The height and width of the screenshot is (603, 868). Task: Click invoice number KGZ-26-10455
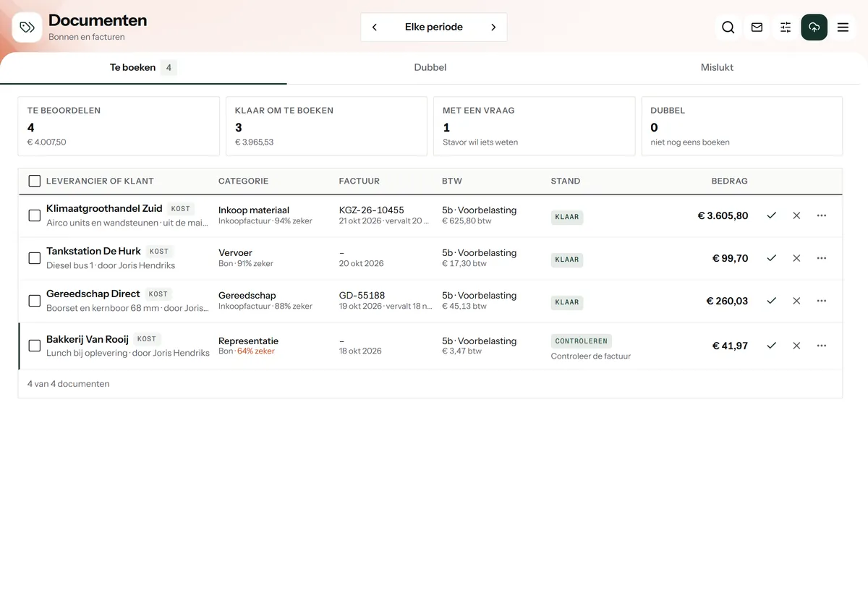point(372,210)
